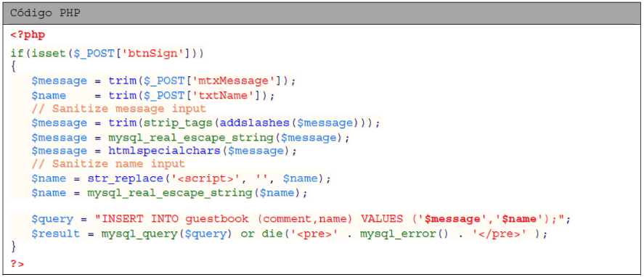Screen dimensions: 644x277
Task: Click the '$query = "INSERT INTO guestbook' line
Action: [x=301, y=219]
